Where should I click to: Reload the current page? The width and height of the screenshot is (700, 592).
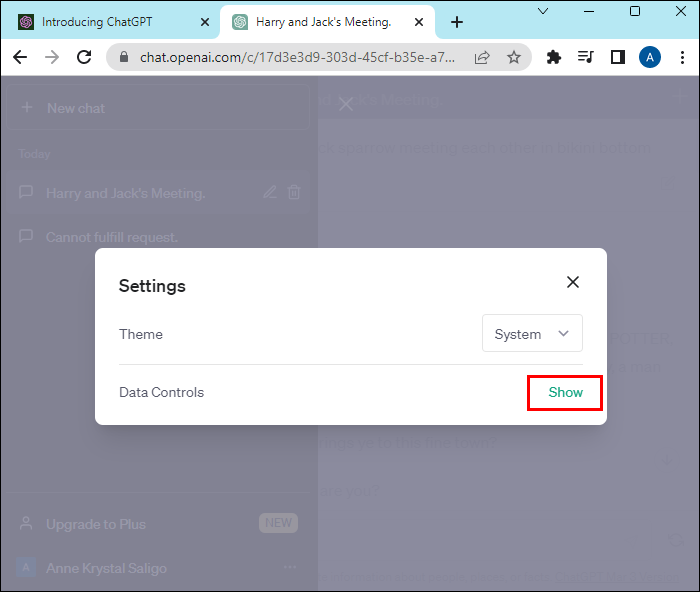[x=85, y=58]
